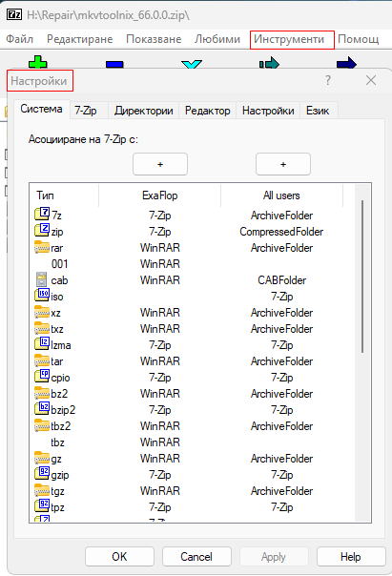Viewport: 392px width, 576px height.
Task: Select the tpz file type icon
Action: [42, 505]
